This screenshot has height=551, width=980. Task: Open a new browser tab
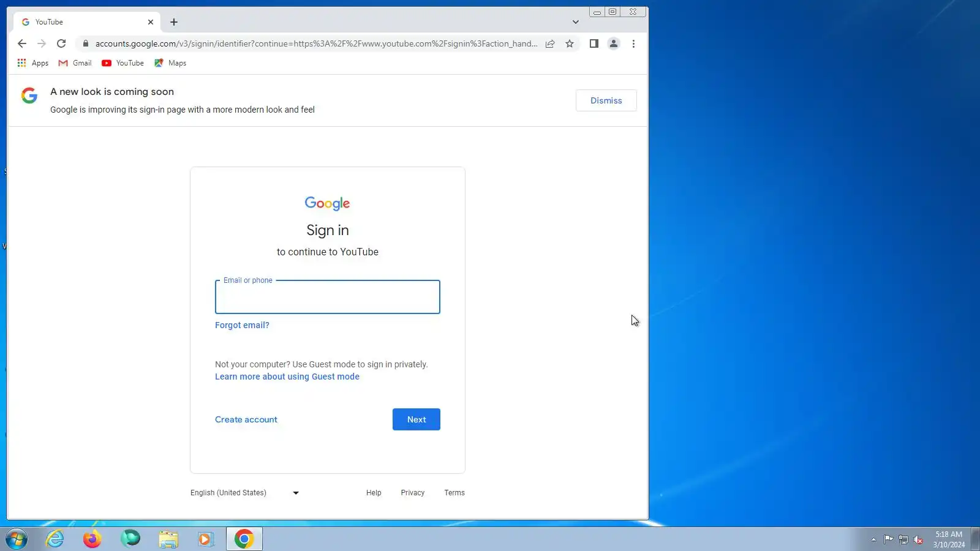tap(174, 22)
